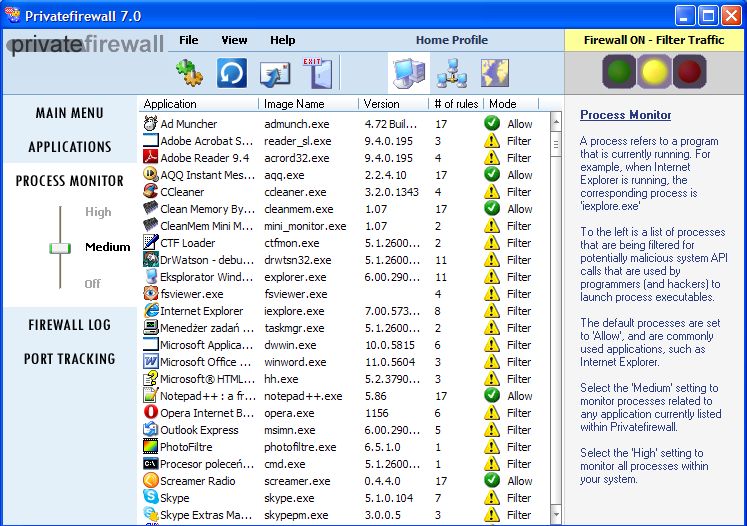The height and width of the screenshot is (526, 747).
Task: Click the red block traffic light
Action: click(x=689, y=71)
